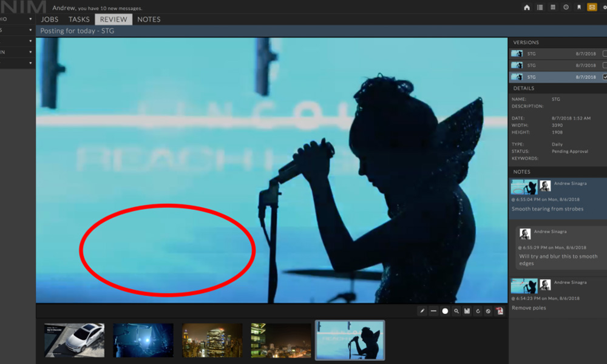
Task: Select the pencil draw tool
Action: (x=422, y=311)
